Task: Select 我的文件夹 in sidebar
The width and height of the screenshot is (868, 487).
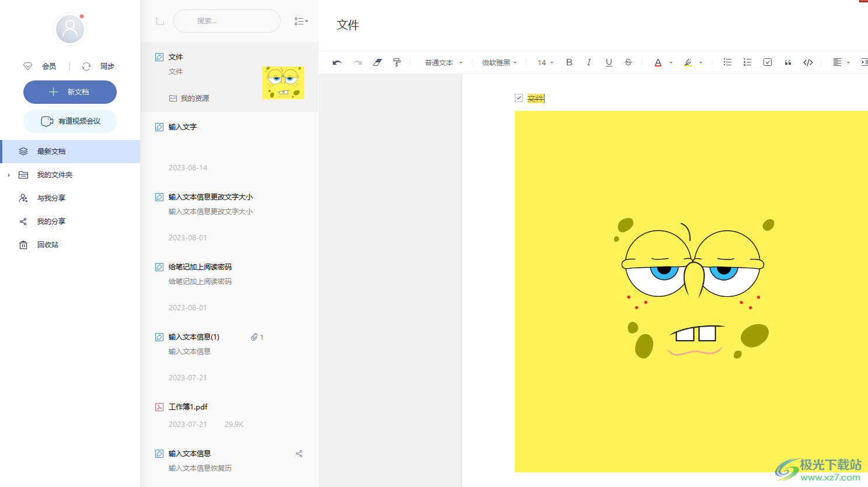Action: tap(70, 175)
